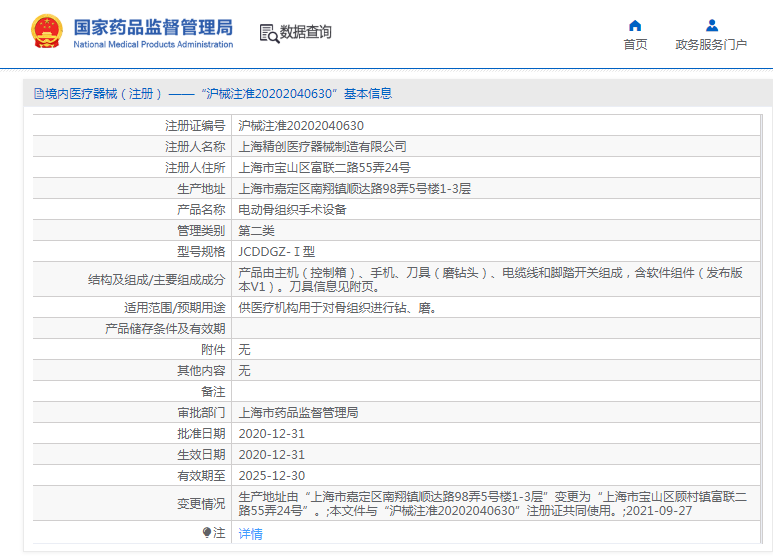Click the 产品名称 label

pos(201,210)
